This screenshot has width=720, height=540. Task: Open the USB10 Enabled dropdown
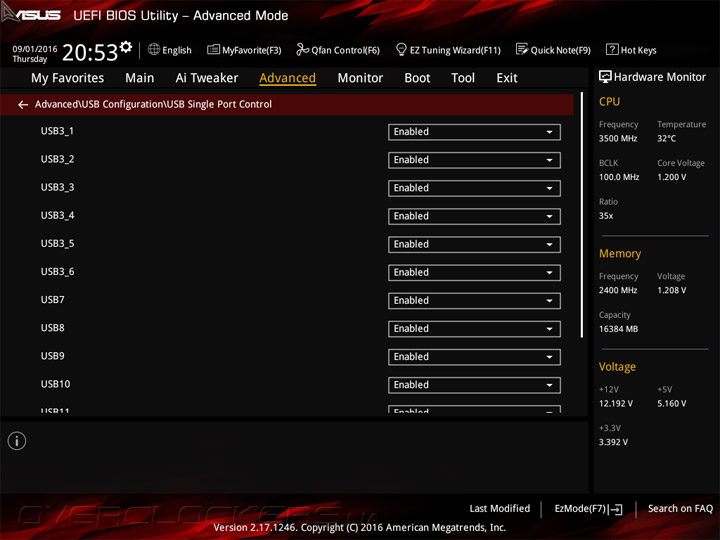(x=474, y=385)
